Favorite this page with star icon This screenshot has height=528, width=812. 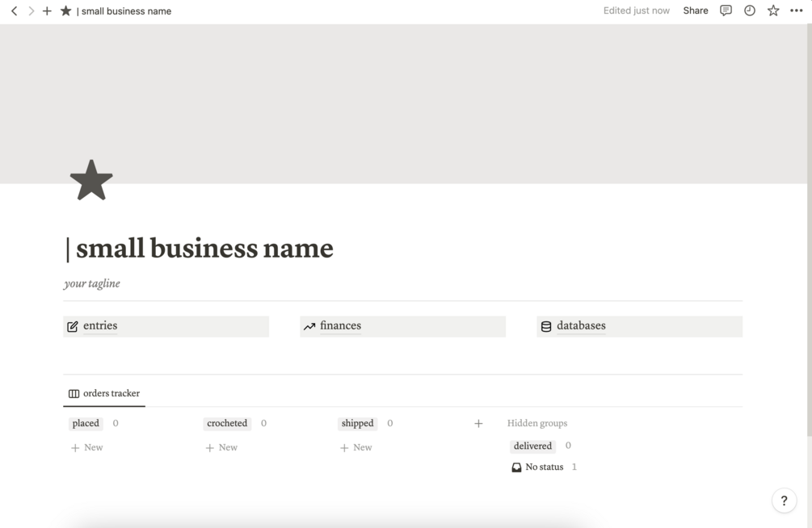(x=773, y=10)
